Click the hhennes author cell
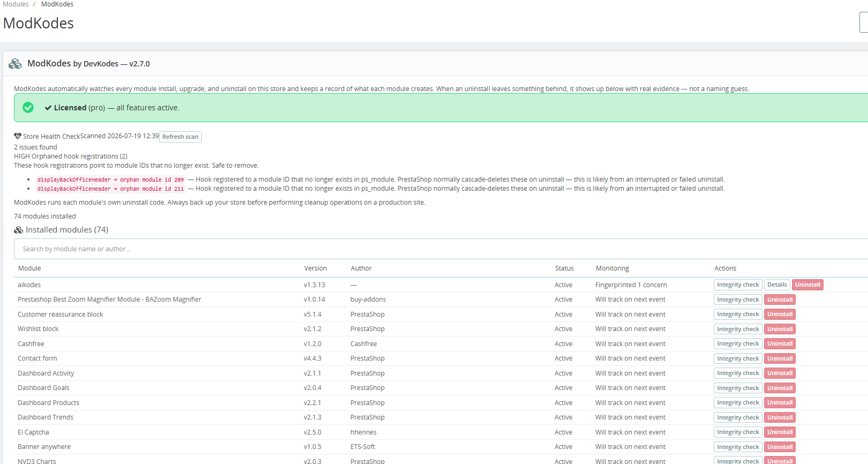The width and height of the screenshot is (868, 464). [363, 432]
